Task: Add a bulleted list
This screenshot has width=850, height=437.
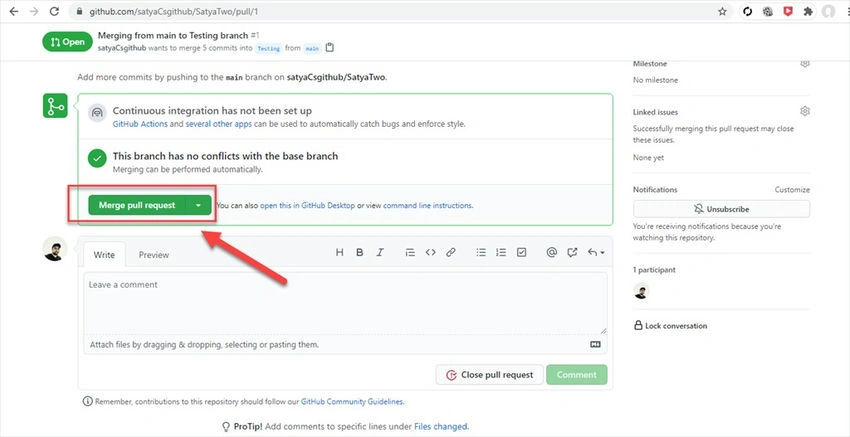Action: coord(481,252)
